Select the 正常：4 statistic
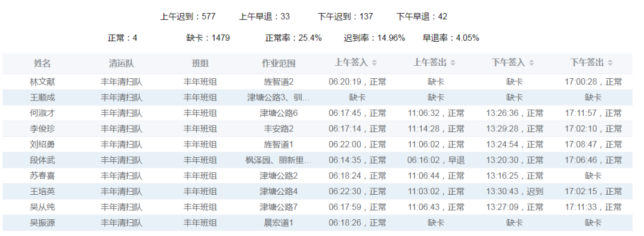This screenshot has width=644, height=236. [122, 38]
